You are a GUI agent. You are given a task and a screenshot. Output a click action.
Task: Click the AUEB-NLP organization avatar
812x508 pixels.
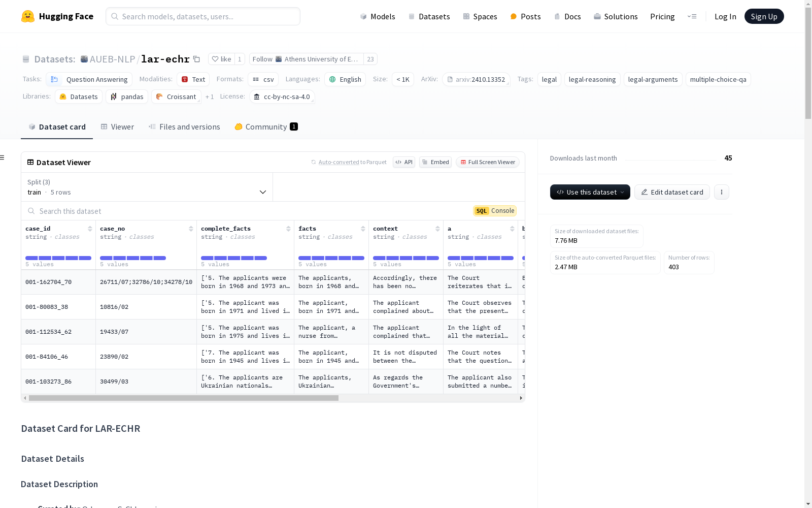click(x=84, y=59)
